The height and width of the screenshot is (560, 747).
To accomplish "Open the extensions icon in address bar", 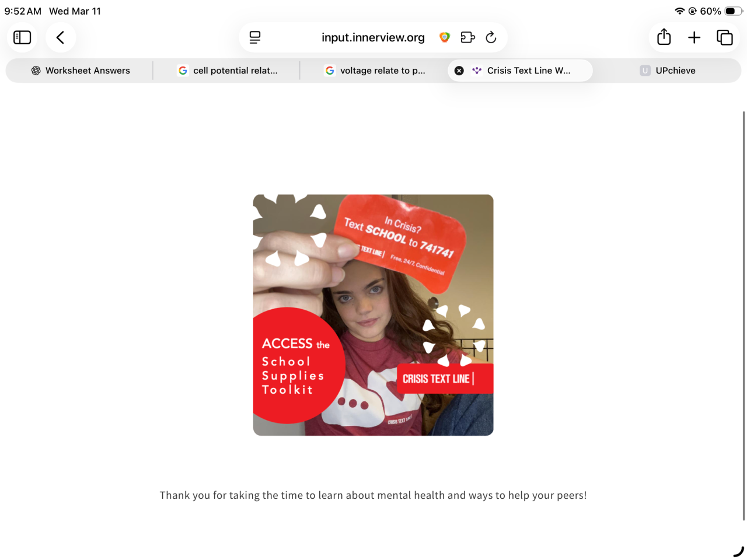I will tap(467, 37).
